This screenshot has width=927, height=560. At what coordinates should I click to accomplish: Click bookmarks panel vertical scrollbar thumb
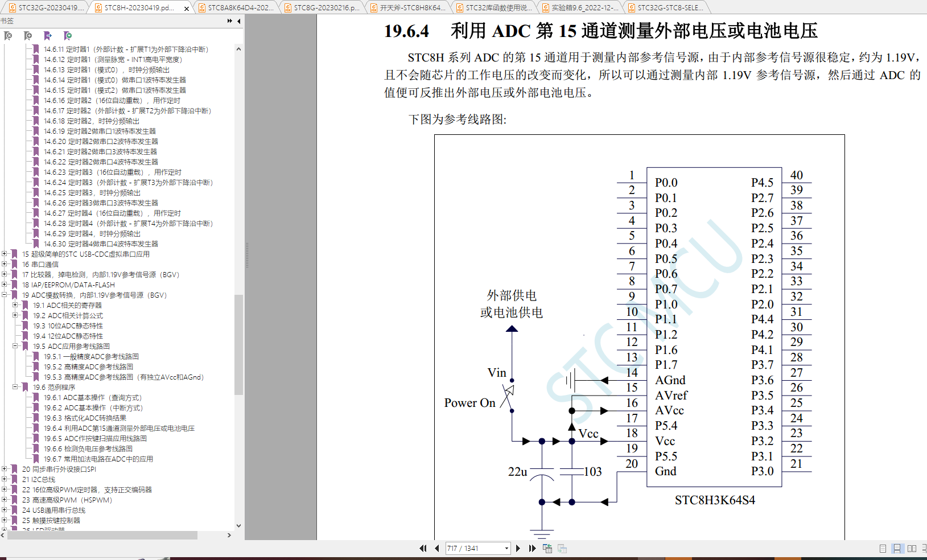tap(238, 344)
